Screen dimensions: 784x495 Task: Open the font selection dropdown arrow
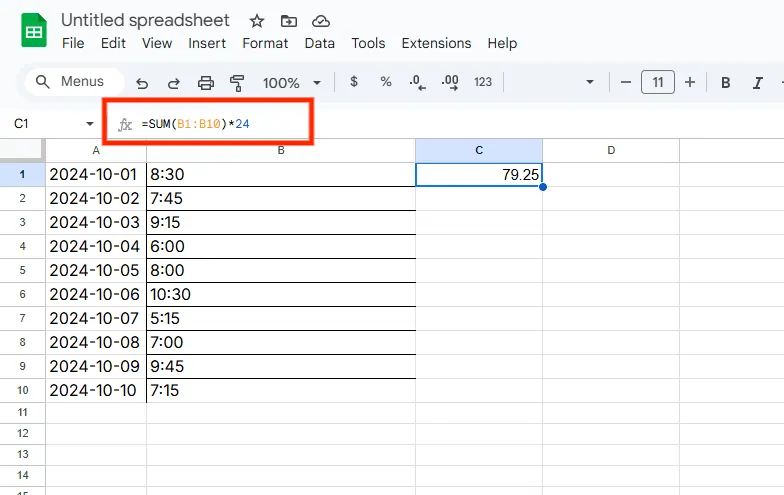click(x=590, y=83)
